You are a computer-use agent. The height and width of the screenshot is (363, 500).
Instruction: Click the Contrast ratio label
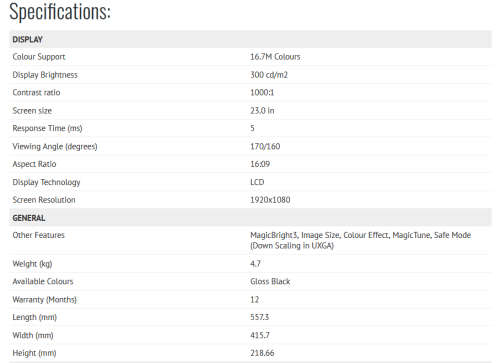pos(36,93)
